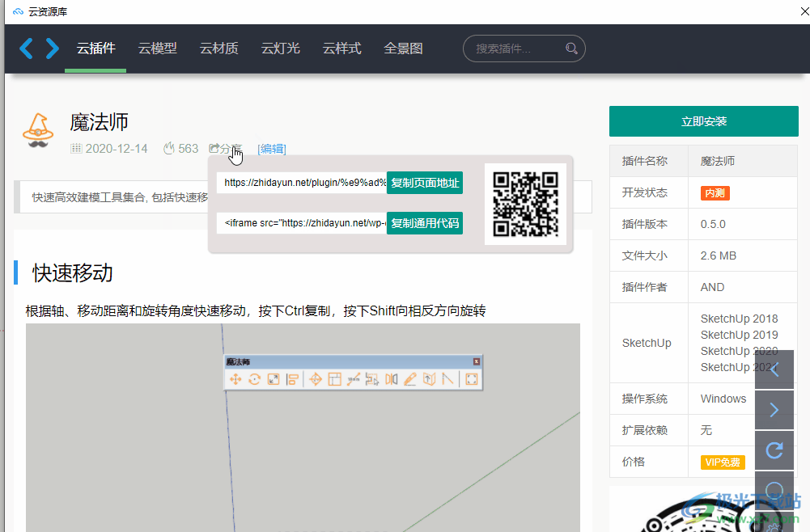The height and width of the screenshot is (532, 810).
Task: Select the scale tool in 魔法师 toolbar
Action: [274, 380]
